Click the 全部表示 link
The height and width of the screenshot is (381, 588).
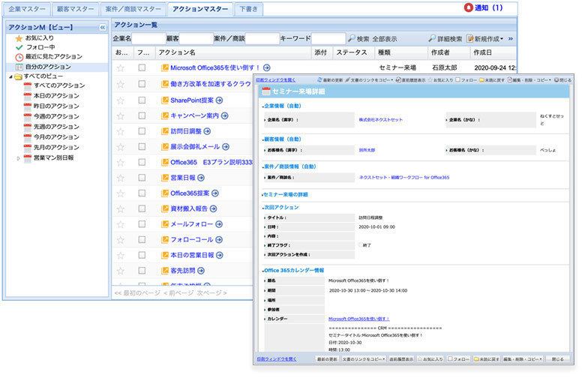click(385, 39)
